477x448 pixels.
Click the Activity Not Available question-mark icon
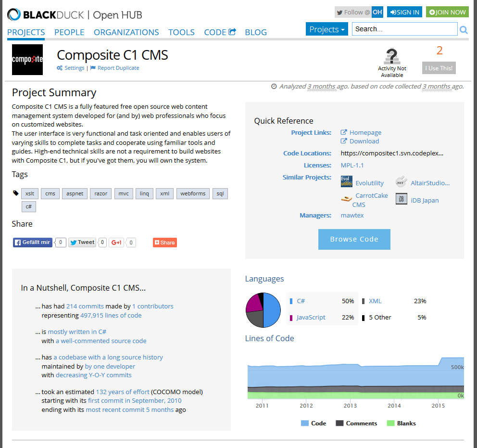tap(392, 56)
